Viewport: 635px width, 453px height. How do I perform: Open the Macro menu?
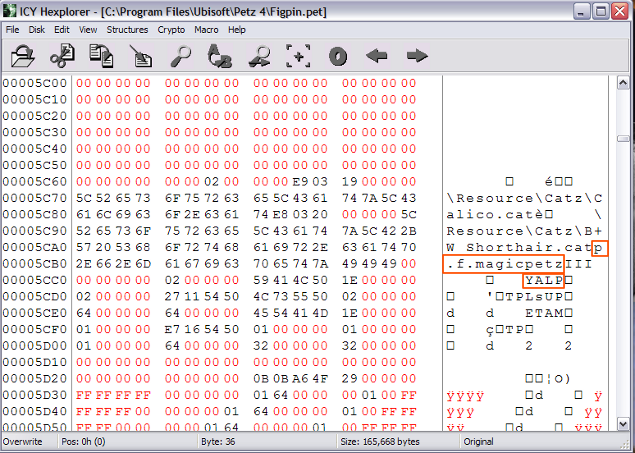coord(206,30)
